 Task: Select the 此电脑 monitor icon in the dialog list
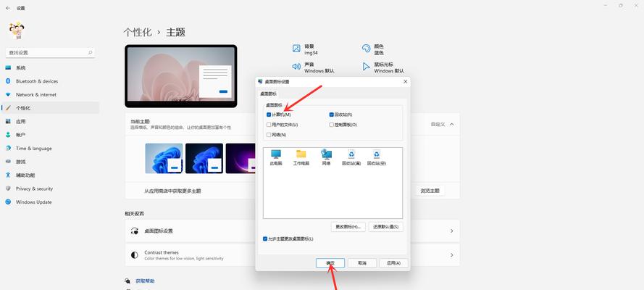tap(275, 154)
